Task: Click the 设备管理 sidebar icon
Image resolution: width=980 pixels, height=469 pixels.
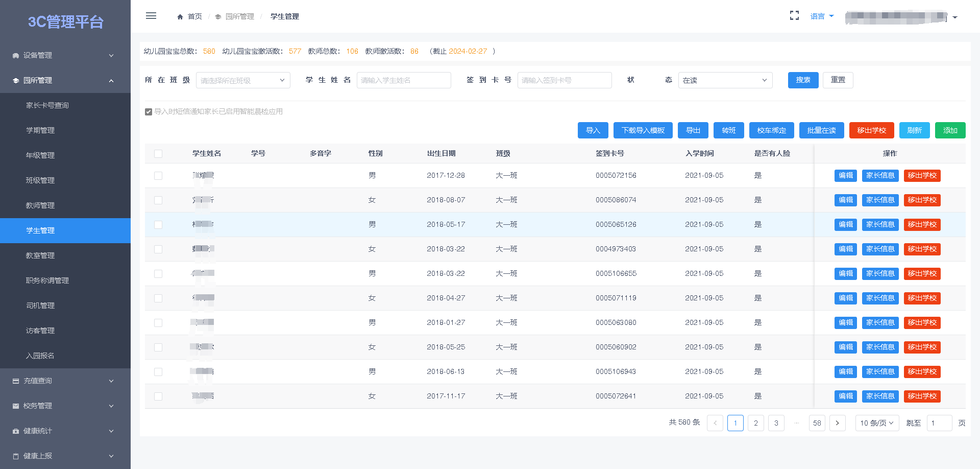Action: click(x=16, y=55)
